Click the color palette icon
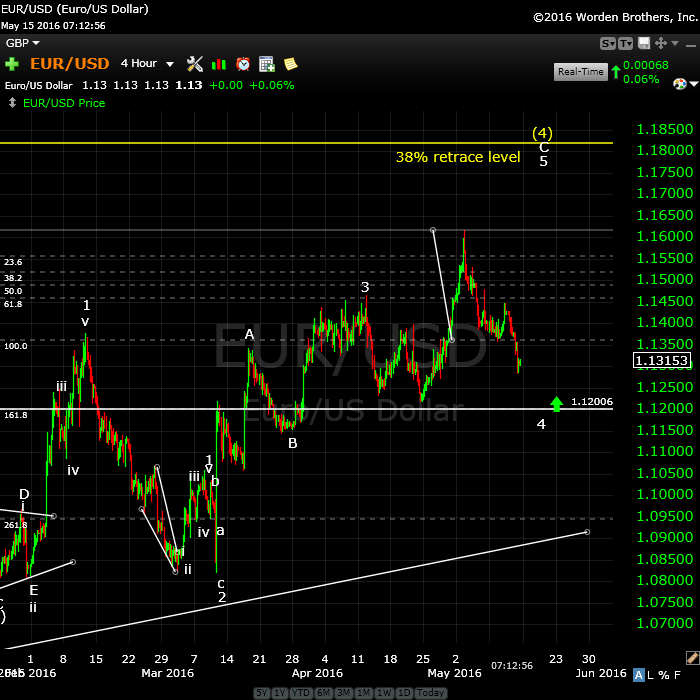The image size is (700, 700). coord(679,83)
